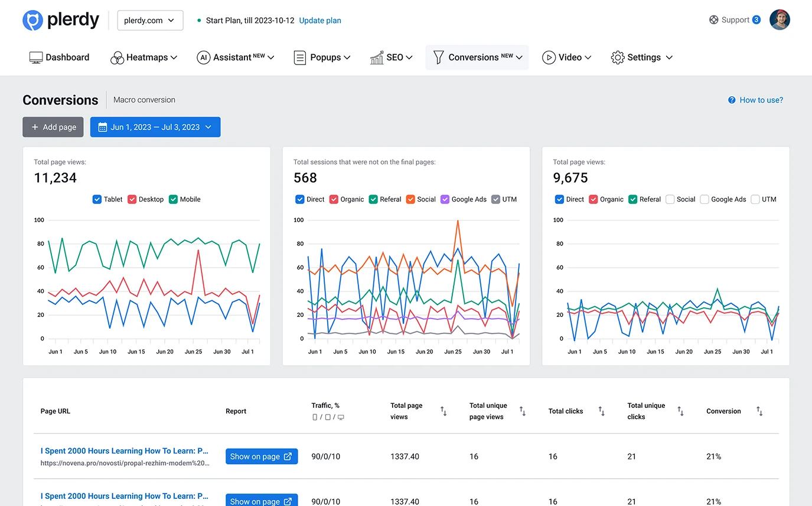The width and height of the screenshot is (812, 506).
Task: Open the Update plan link
Action: [320, 20]
